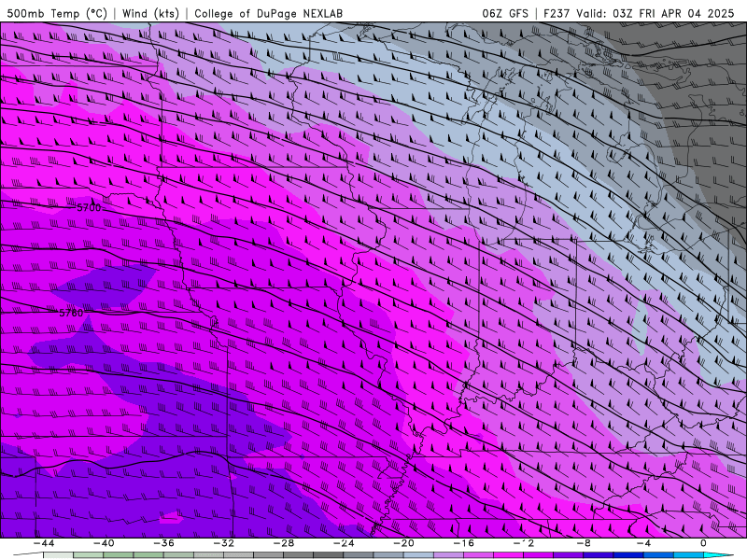This screenshot has width=747, height=560.
Task: Select the "Wind (kts)" header label
Action: point(150,13)
